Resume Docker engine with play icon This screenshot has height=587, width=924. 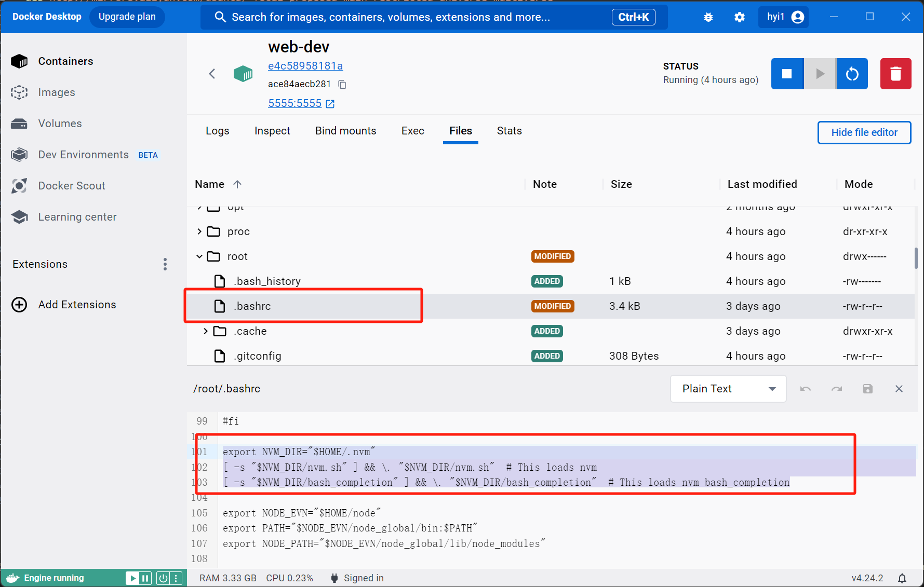click(132, 578)
